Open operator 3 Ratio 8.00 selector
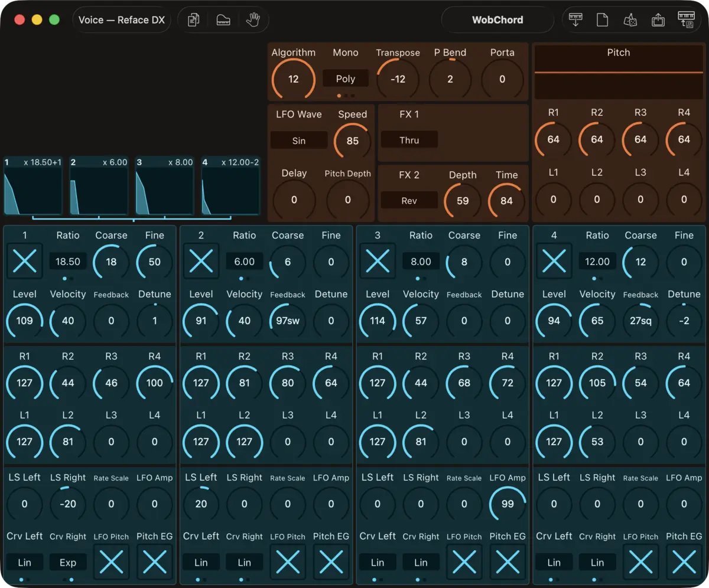 (421, 261)
